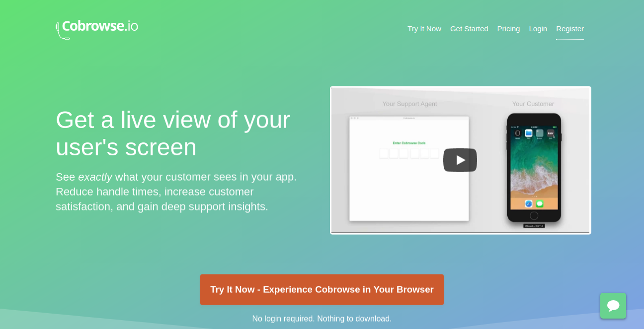Open the Pricing page
644x329 pixels.
[508, 29]
